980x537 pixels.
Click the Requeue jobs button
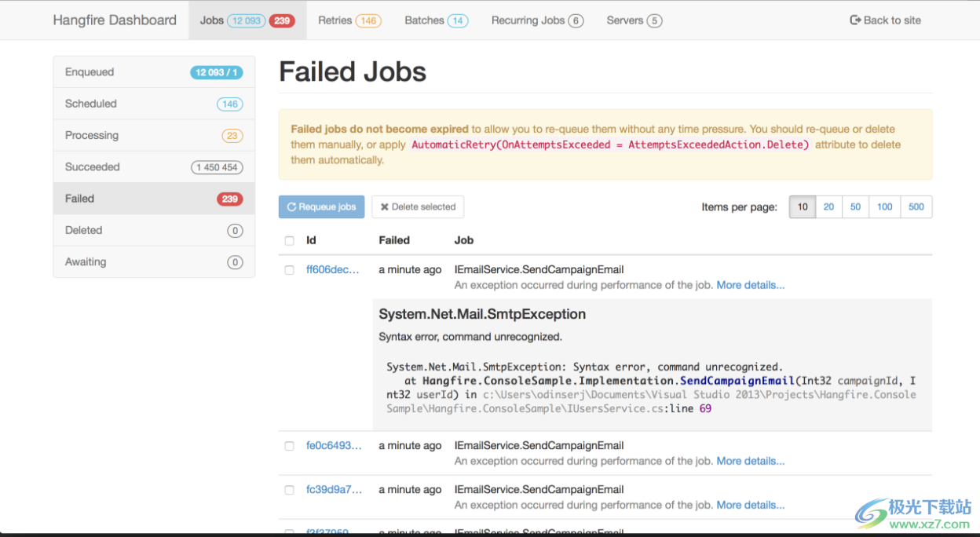pos(321,207)
